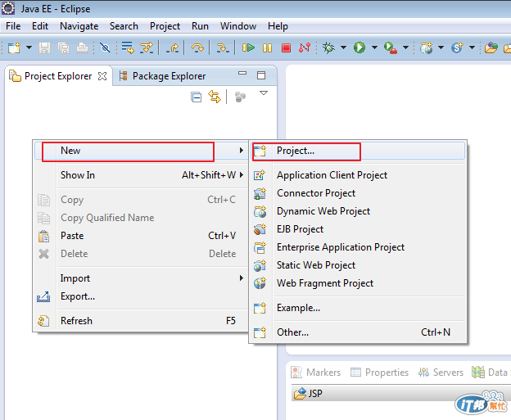Screen dimensions: 511x420
Task: Open the File menu
Action: (13, 26)
